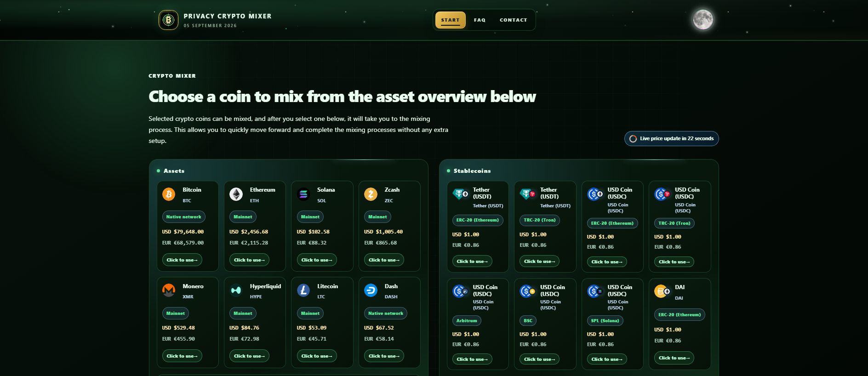Image resolution: width=868 pixels, height=376 pixels.
Task: Click the Litecoin coin icon
Action: [x=303, y=290]
